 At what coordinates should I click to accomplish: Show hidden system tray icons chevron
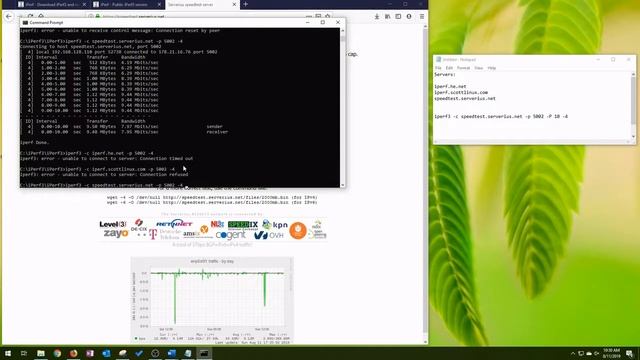(x=572, y=353)
